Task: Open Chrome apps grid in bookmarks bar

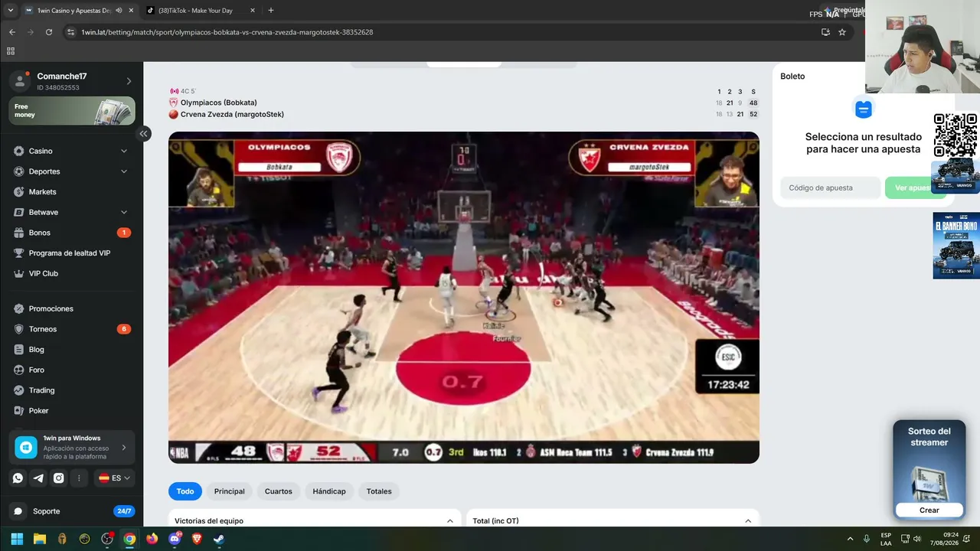Action: click(x=11, y=51)
